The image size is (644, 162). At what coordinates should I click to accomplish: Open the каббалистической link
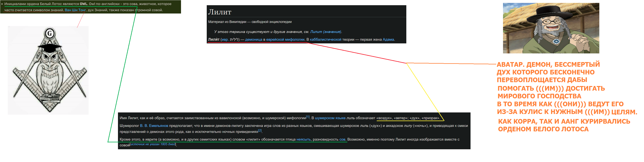tap(325, 39)
